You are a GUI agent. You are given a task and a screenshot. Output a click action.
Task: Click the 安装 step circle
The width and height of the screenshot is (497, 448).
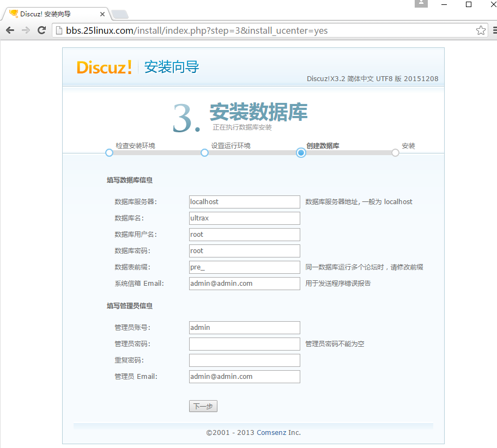[395, 153]
